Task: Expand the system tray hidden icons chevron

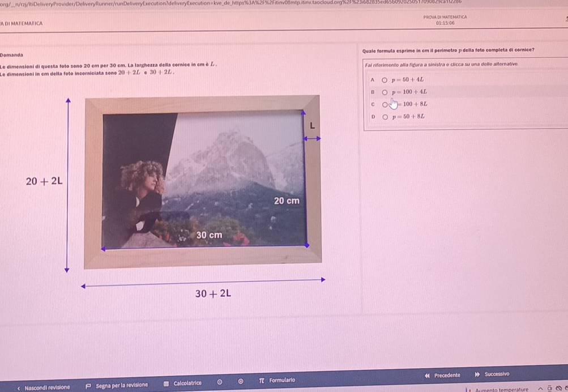Action: pos(540,389)
